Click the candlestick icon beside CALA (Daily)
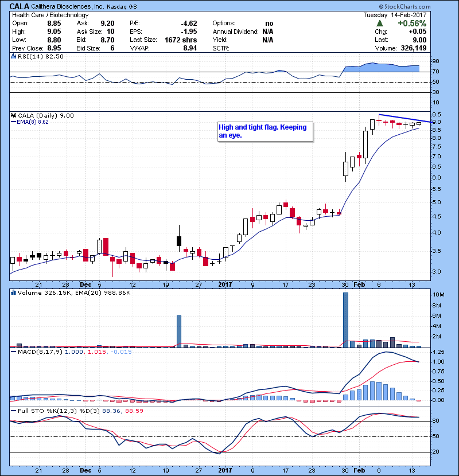Image resolution: width=459 pixels, height=476 pixels. point(14,115)
